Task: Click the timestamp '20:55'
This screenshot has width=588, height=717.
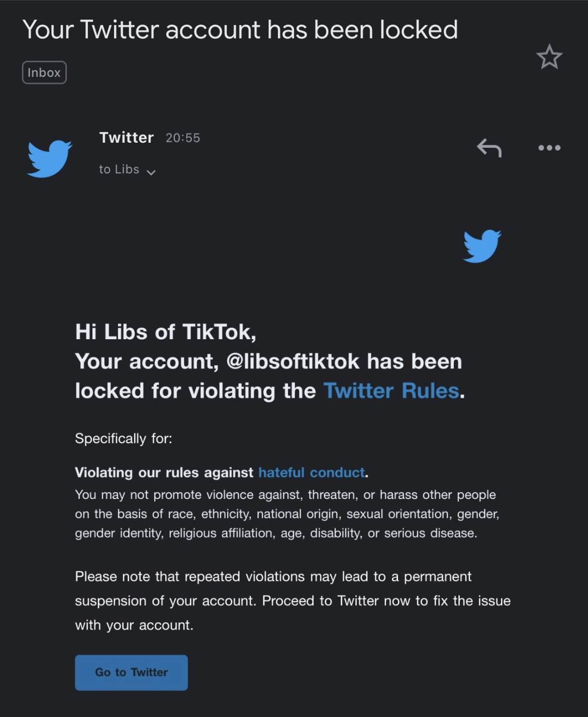Action: (183, 137)
